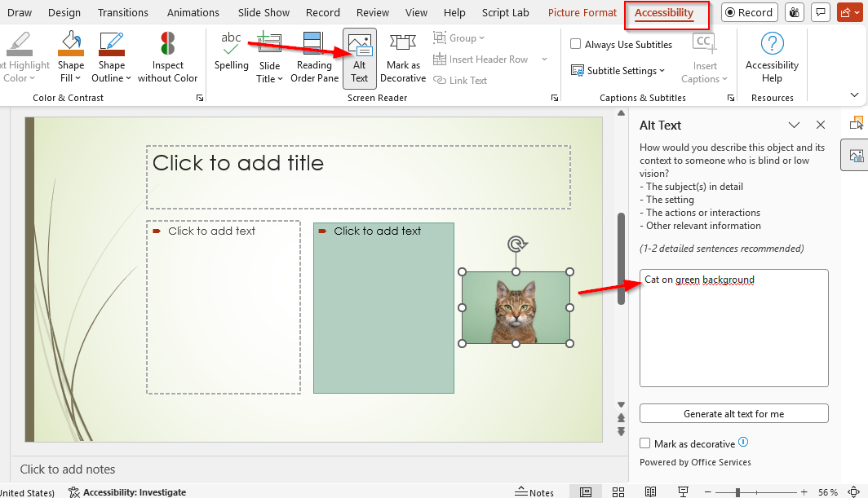Open Alt Text pane options chevron
This screenshot has height=498, width=868.
(794, 125)
